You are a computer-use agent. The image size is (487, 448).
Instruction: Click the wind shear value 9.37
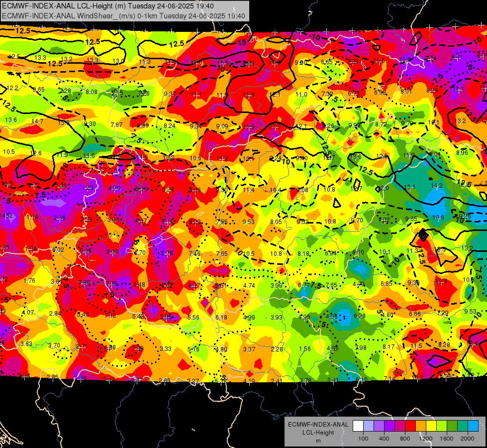[x=170, y=94]
